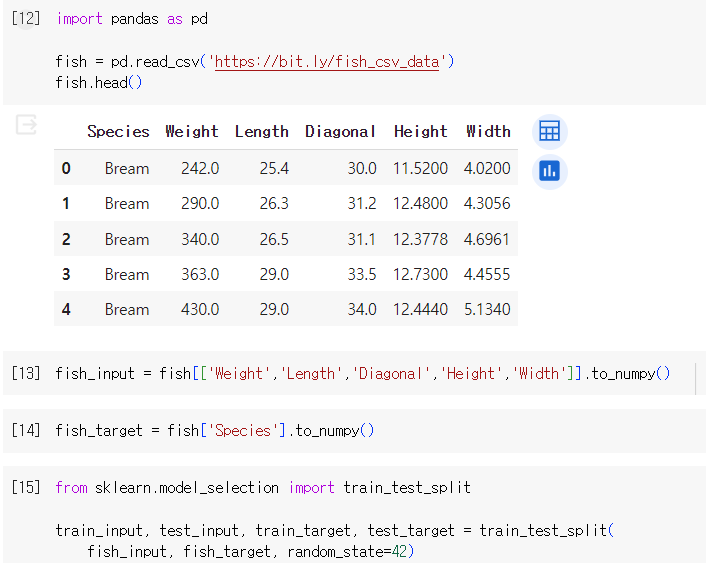
Task: Click the output toggle icon beside dataframe
Action: [26, 125]
